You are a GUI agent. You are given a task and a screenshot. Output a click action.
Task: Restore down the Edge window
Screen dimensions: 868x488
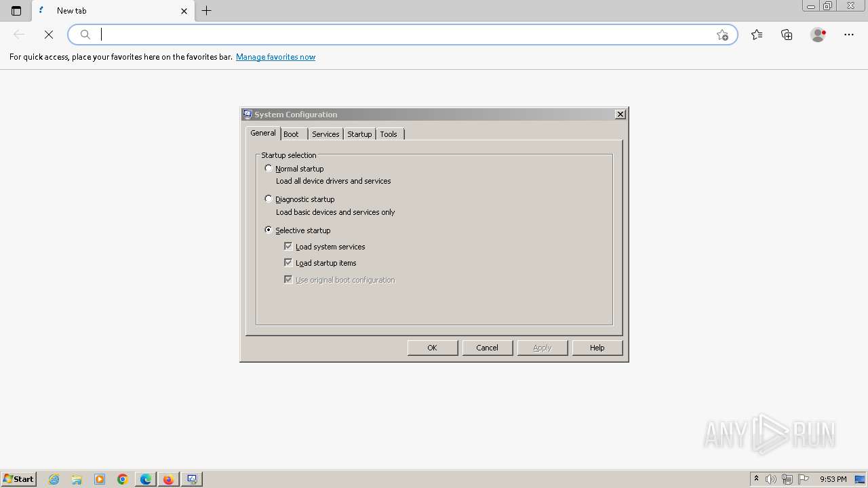click(828, 6)
